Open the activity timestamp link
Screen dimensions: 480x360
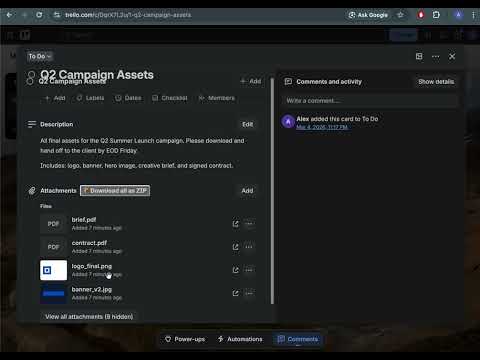pyautogui.click(x=322, y=127)
